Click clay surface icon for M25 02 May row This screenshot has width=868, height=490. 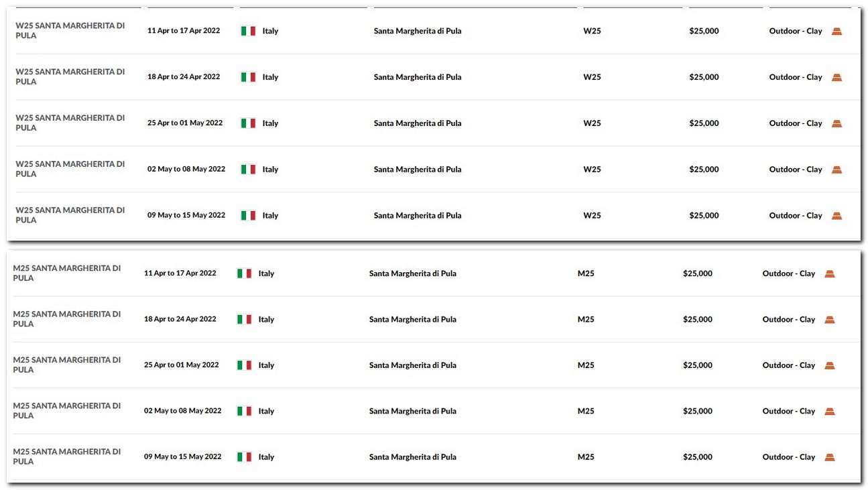(x=830, y=412)
